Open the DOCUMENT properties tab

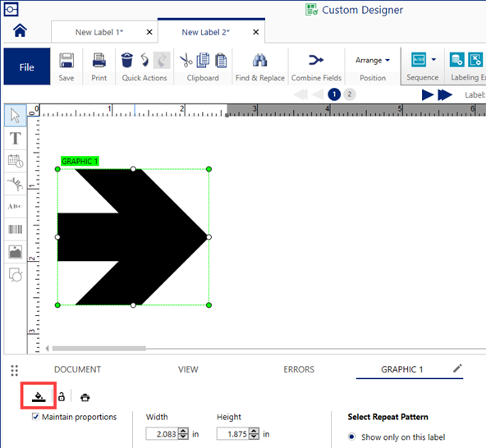pos(77,369)
